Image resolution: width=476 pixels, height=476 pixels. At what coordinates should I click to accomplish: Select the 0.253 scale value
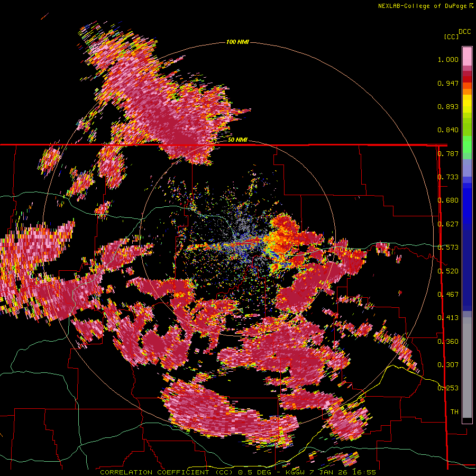click(448, 388)
